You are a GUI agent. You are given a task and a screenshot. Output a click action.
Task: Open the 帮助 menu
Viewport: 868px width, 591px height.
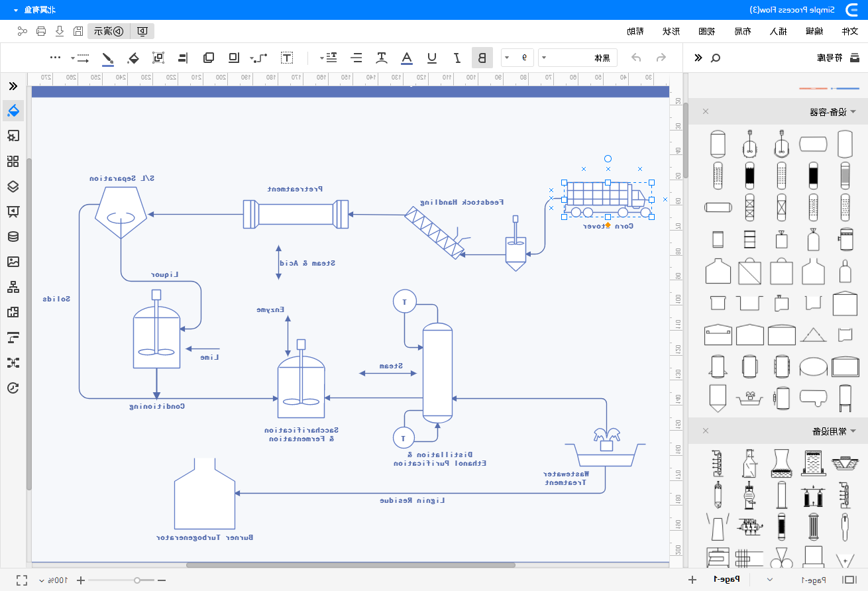point(635,31)
